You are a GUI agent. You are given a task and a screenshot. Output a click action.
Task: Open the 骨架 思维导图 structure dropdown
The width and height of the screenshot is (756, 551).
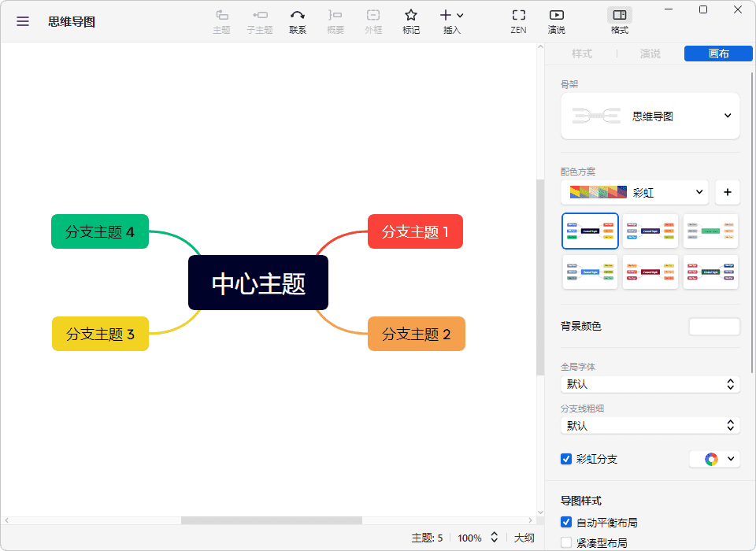pos(650,116)
